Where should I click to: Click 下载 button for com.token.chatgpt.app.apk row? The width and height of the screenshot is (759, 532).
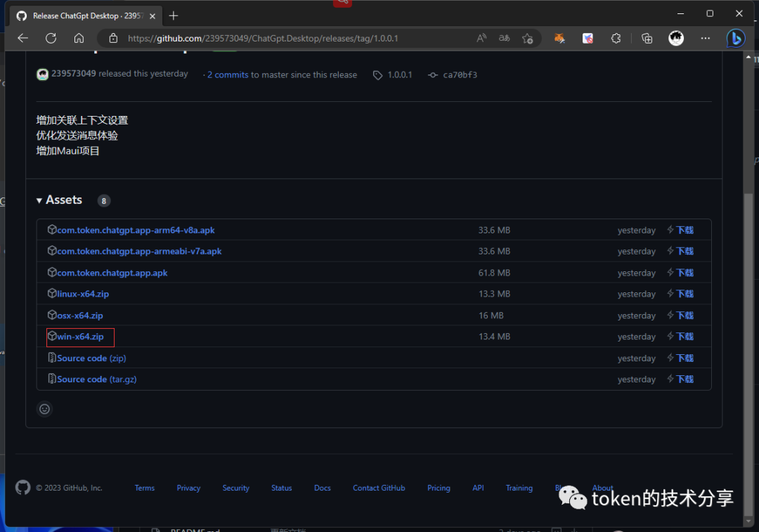(680, 273)
